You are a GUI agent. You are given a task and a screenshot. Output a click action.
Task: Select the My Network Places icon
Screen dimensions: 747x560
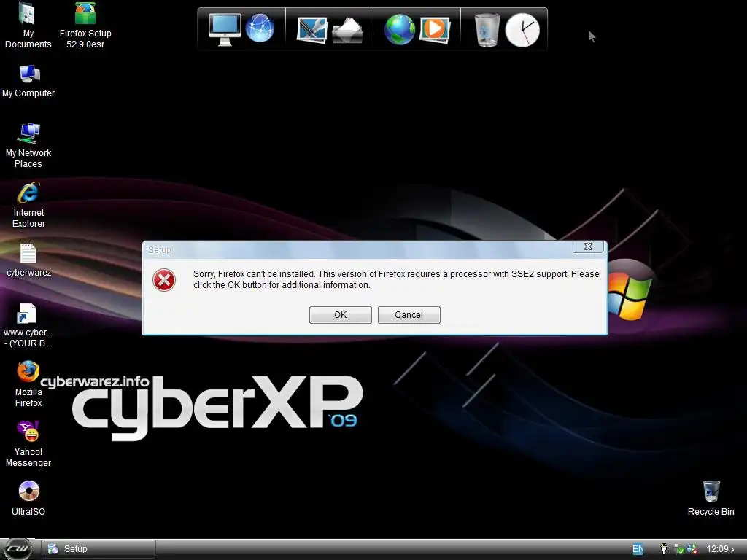28,146
